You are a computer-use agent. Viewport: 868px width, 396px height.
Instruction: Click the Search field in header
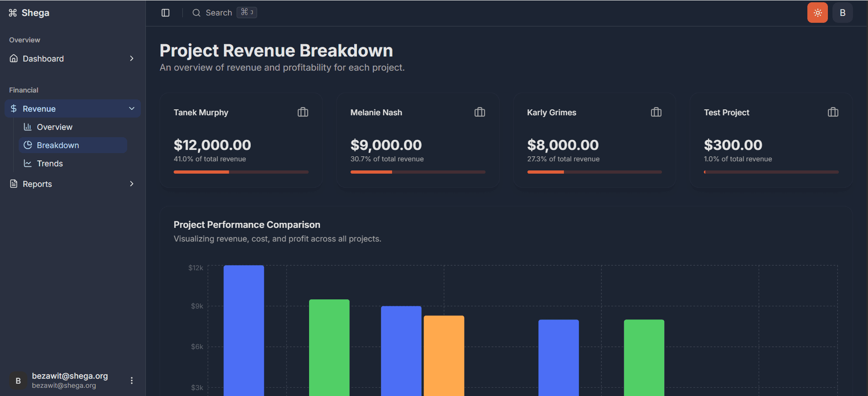point(224,13)
